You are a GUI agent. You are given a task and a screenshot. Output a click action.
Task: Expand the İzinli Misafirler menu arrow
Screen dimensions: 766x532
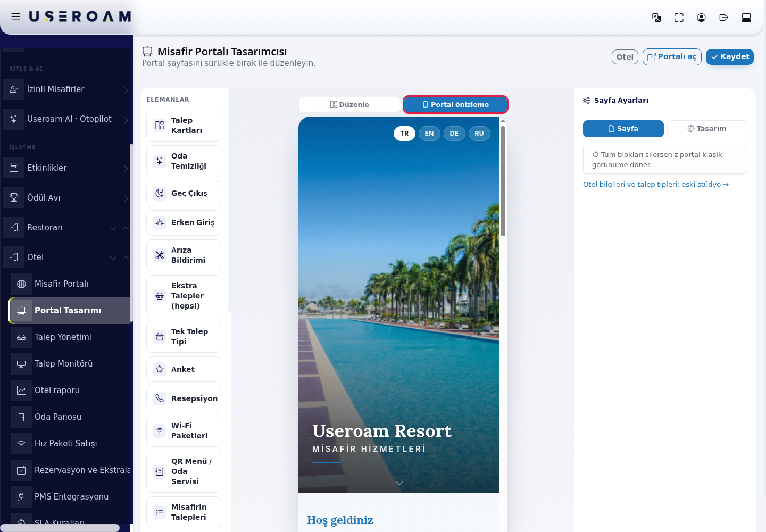(x=126, y=90)
